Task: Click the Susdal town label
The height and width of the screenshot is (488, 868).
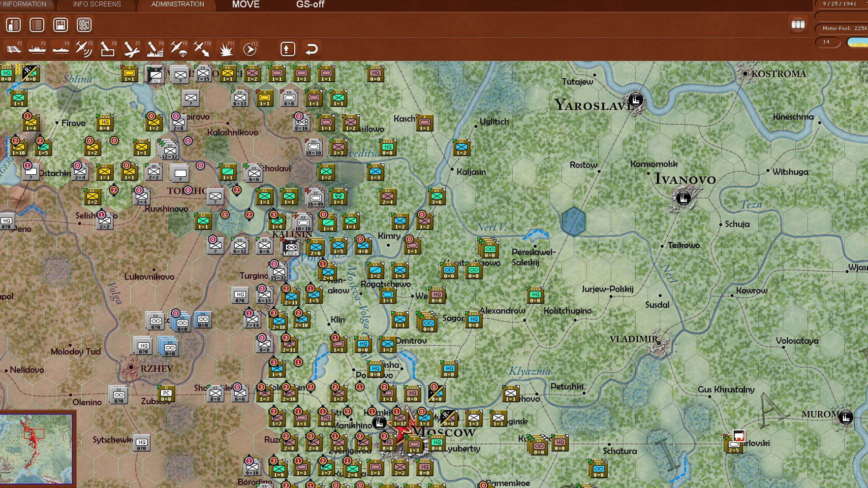Action: (x=657, y=305)
